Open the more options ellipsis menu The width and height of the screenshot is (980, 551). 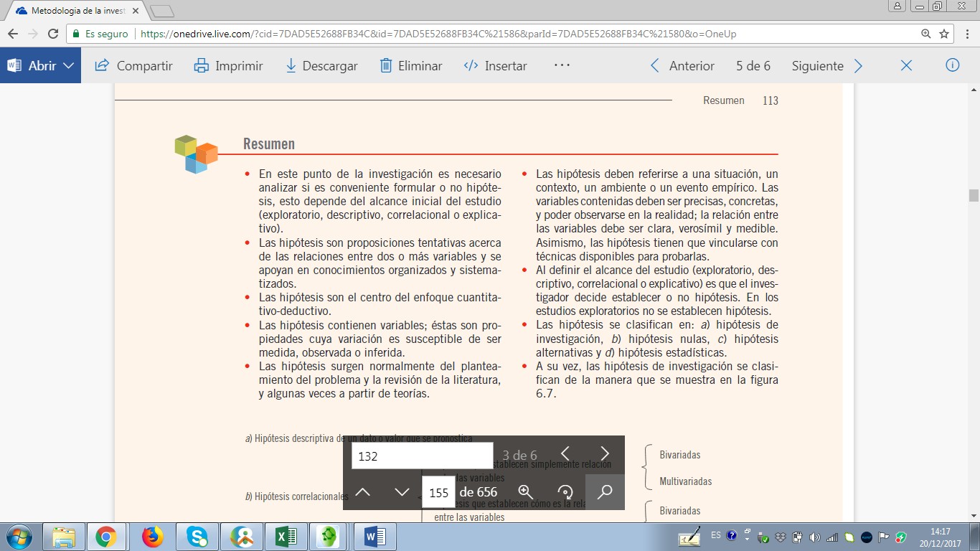[x=562, y=65]
